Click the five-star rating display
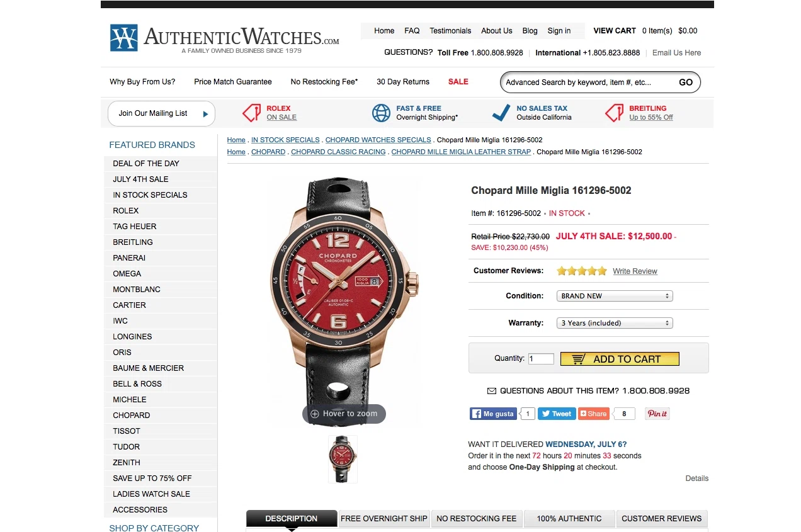Viewport: 801px width, 532px height. 582,271
